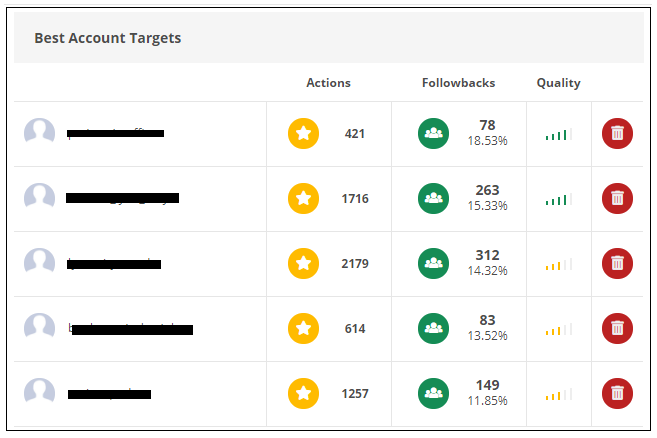Viewport: 657px width, 438px height.
Task: Click yellow quality bars in the 14.32% row
Action: pyautogui.click(x=558, y=264)
